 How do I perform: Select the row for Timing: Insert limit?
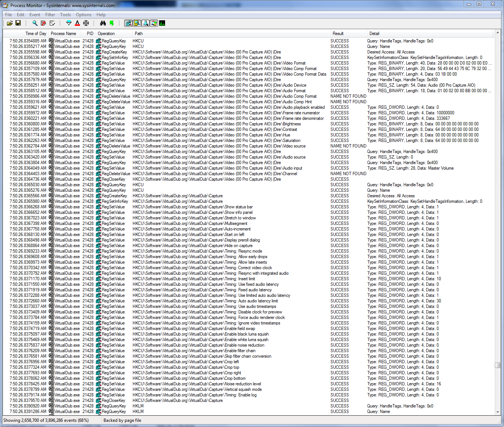point(249,279)
